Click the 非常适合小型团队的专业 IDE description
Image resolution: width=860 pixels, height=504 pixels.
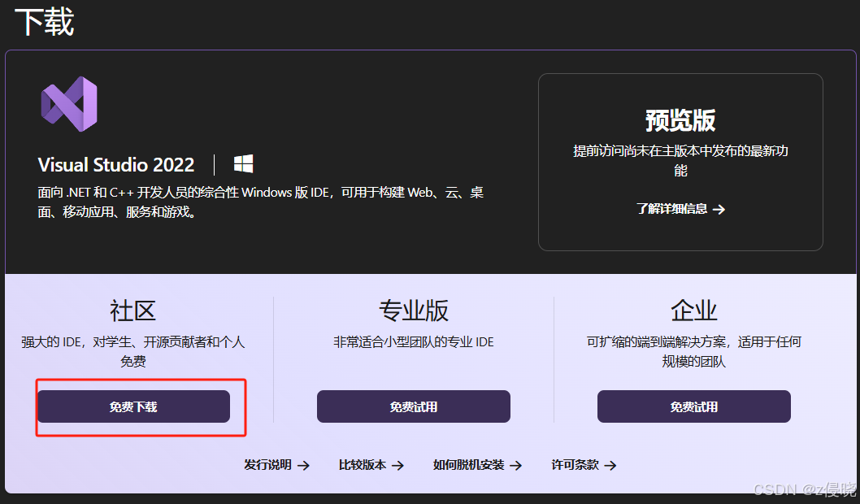tap(414, 342)
